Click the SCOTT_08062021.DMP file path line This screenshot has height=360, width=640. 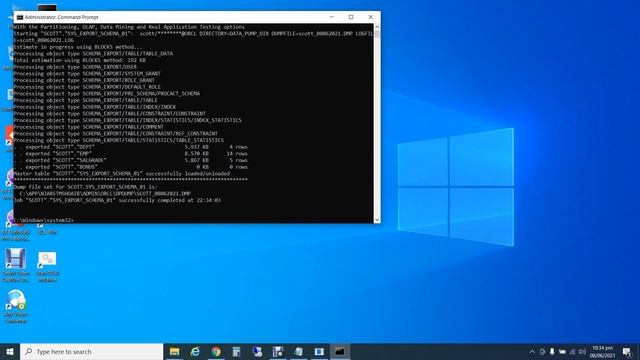[105, 193]
